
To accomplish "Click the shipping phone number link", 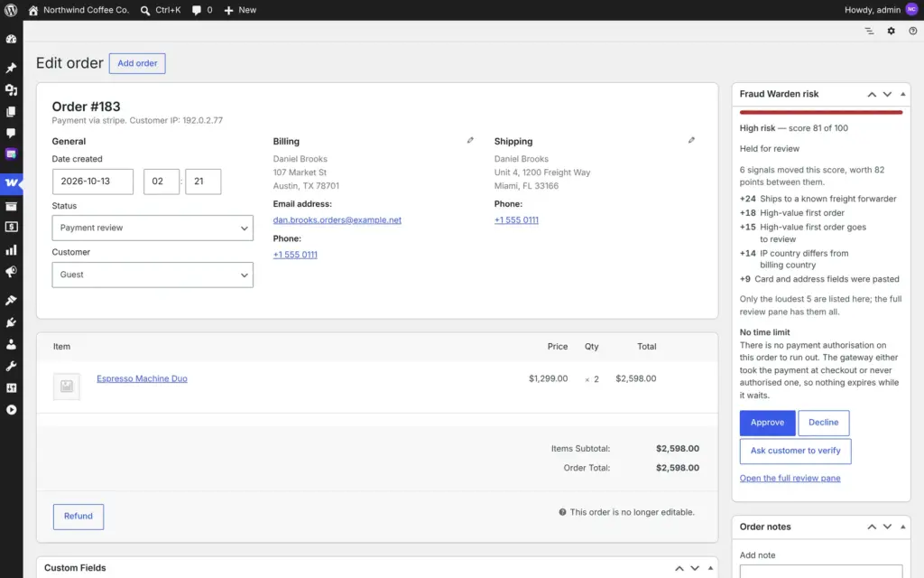I will (516, 220).
